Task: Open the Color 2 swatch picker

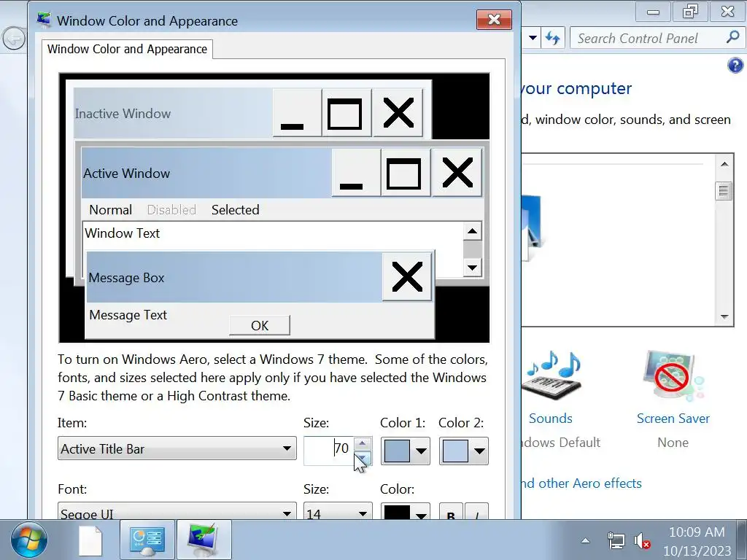Action: pos(464,451)
